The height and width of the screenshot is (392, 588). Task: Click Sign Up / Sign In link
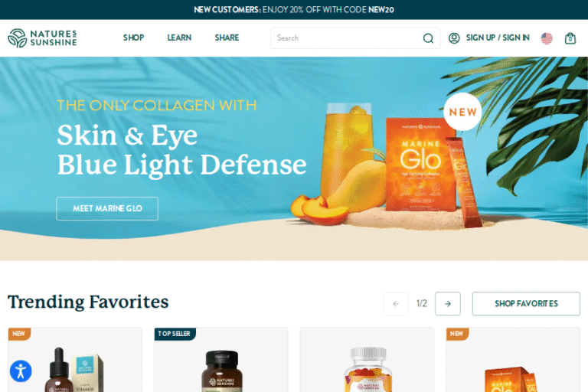point(497,38)
